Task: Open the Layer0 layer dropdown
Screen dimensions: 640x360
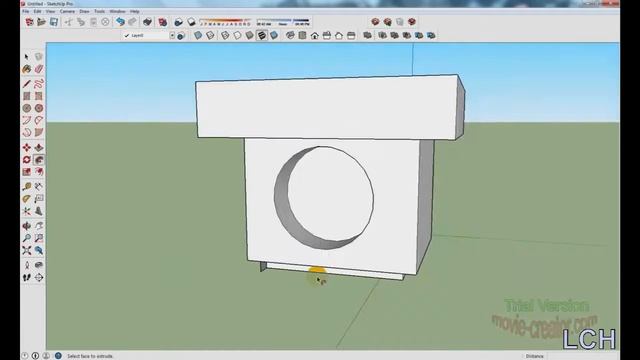Action: pos(172,36)
